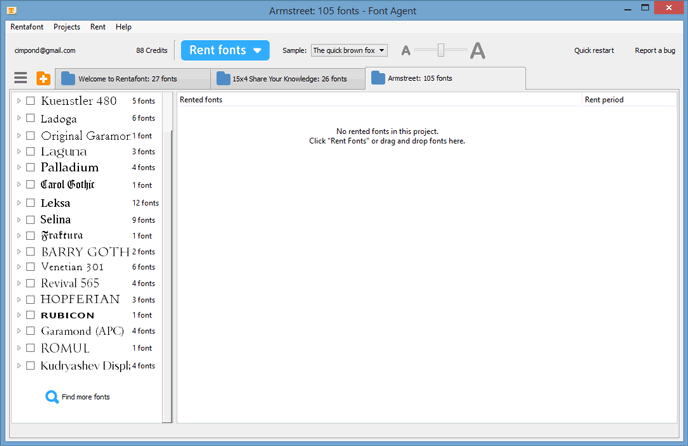Click the Find more fonts link
This screenshot has width=688, height=446.
(x=86, y=397)
